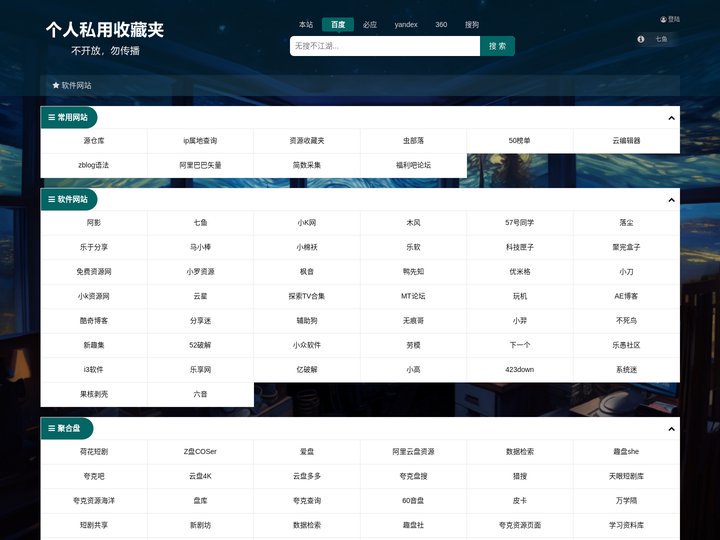The height and width of the screenshot is (540, 720).
Task: Click the list icon in 常用网站 header
Action: point(51,118)
